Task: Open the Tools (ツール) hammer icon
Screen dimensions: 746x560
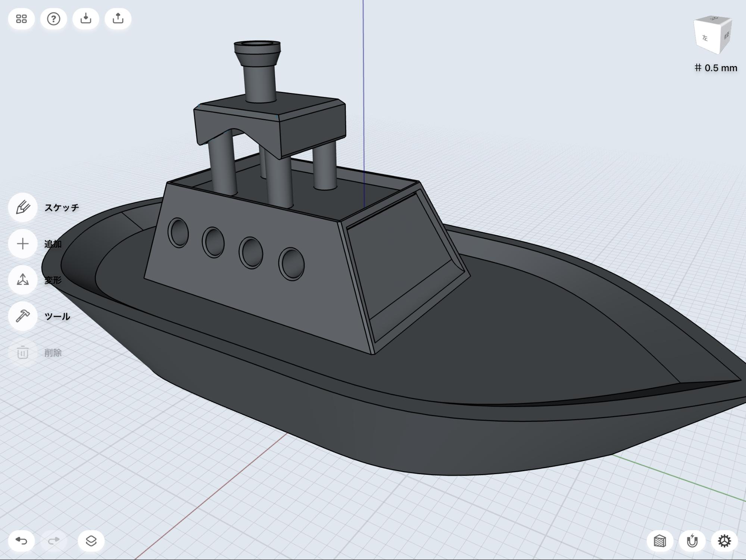Action: 23,316
